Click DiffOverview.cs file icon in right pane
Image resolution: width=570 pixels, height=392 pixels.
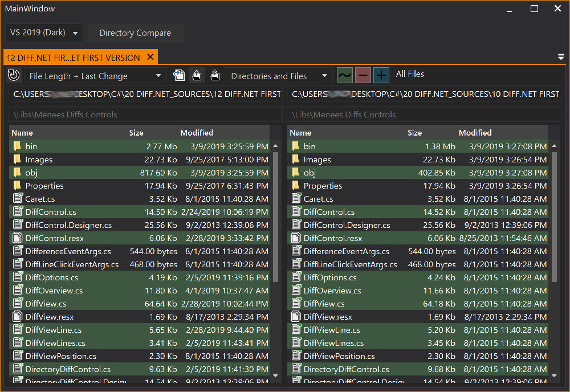[x=296, y=290]
